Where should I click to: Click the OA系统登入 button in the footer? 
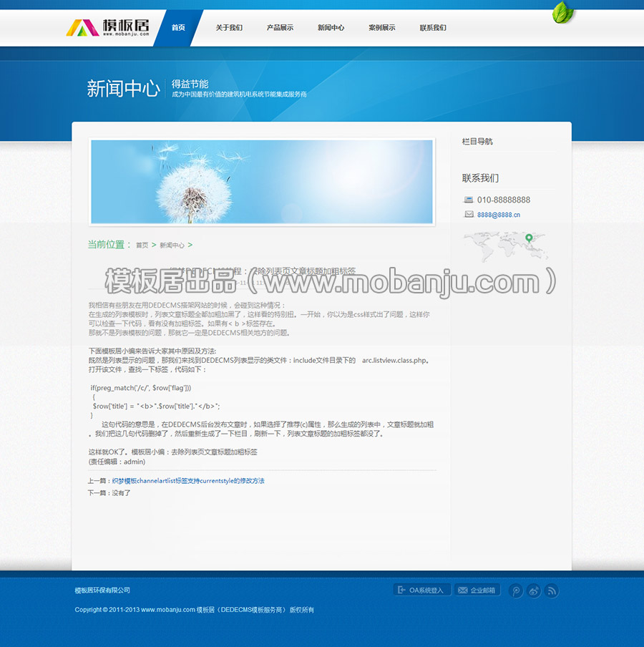coord(421,590)
